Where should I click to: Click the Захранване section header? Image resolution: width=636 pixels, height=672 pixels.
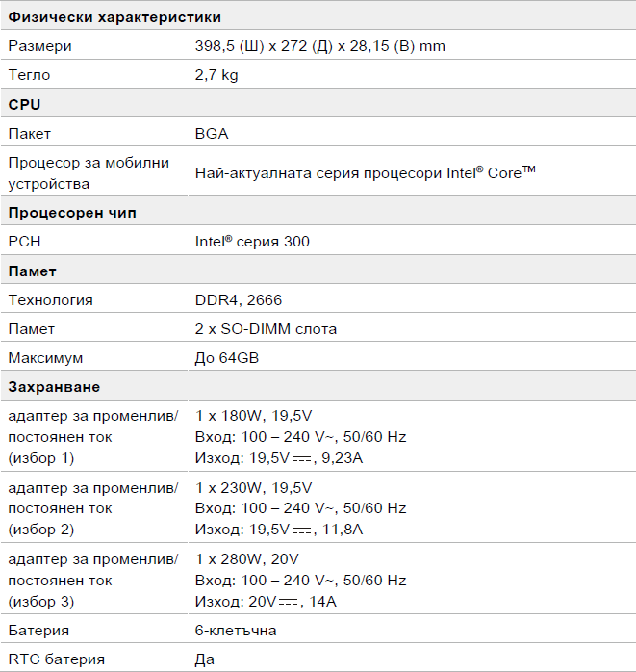54,387
